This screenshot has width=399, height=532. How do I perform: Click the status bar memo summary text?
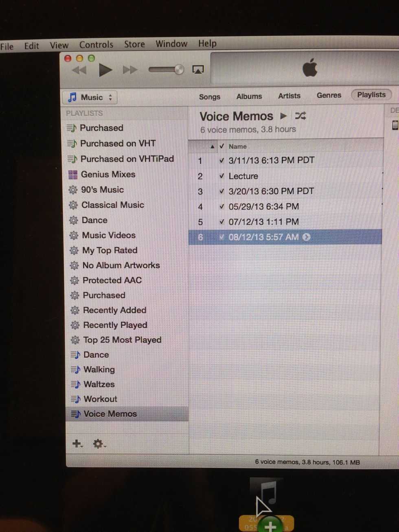click(307, 462)
